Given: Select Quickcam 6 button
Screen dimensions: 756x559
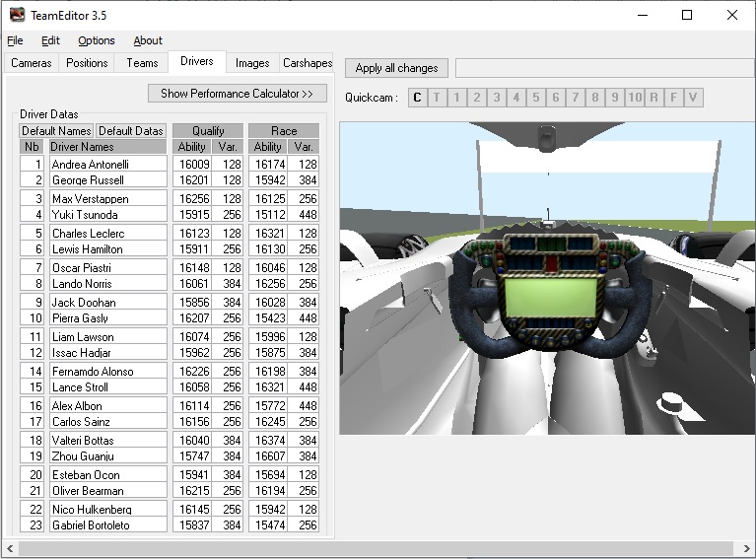Looking at the screenshot, I should [x=556, y=98].
